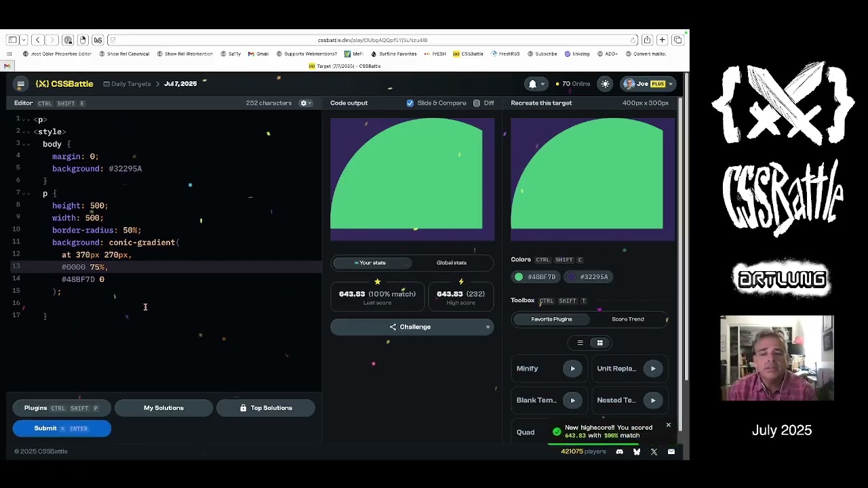Open the sidebar options dropdown arrow
The image size is (868, 488).
[x=24, y=40]
